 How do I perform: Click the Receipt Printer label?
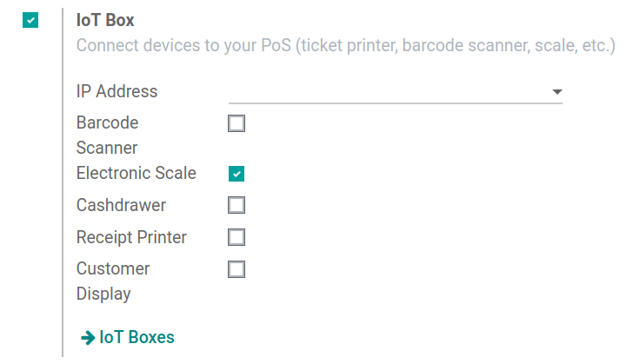coord(131,237)
